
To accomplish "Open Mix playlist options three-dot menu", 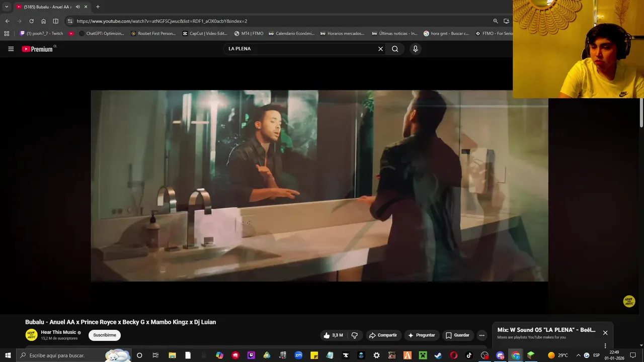I will point(605,346).
